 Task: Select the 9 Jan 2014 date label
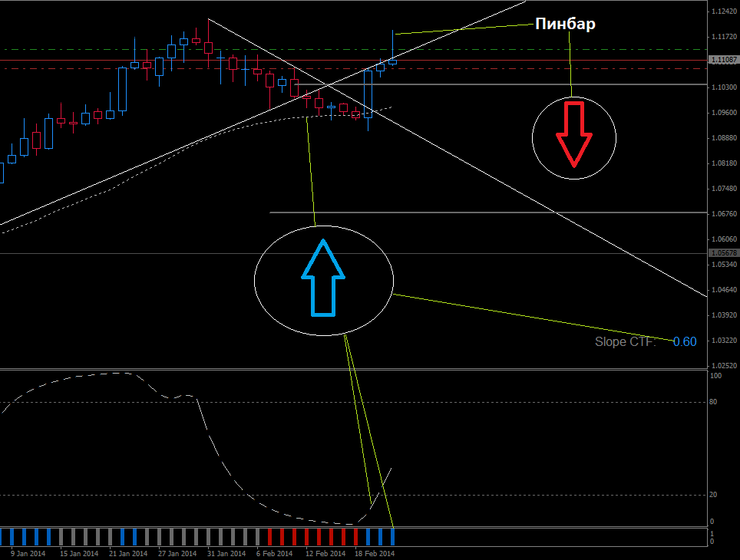point(28,553)
